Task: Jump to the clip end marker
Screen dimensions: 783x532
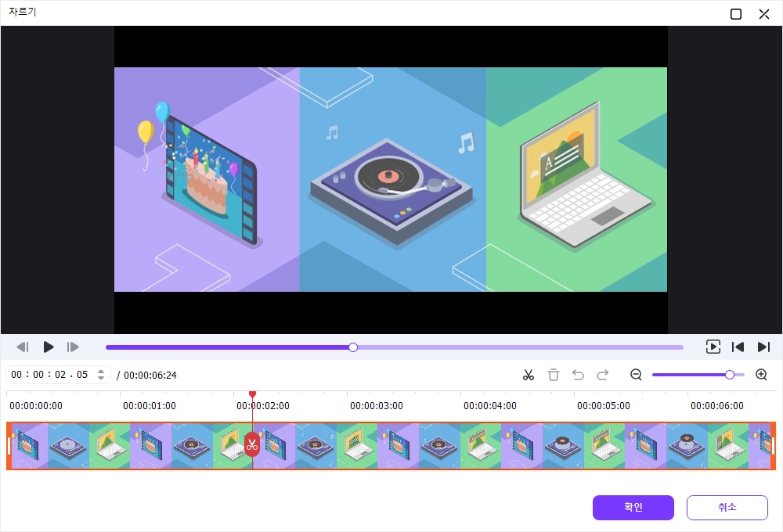Action: tap(763, 347)
